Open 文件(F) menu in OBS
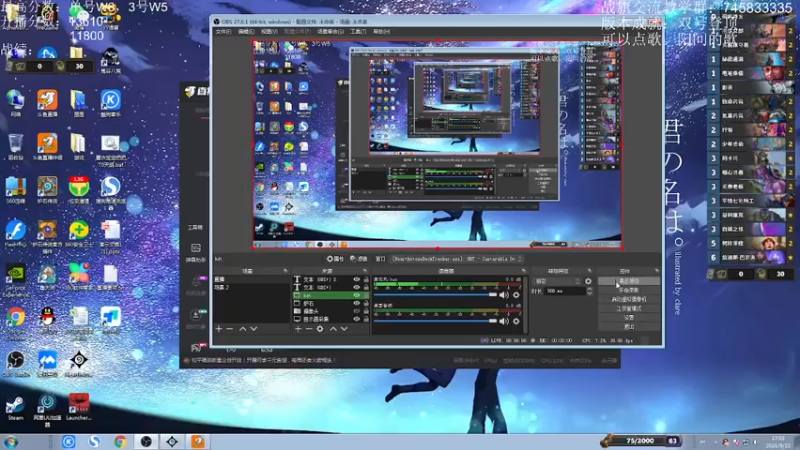The width and height of the screenshot is (800, 450). [223, 32]
